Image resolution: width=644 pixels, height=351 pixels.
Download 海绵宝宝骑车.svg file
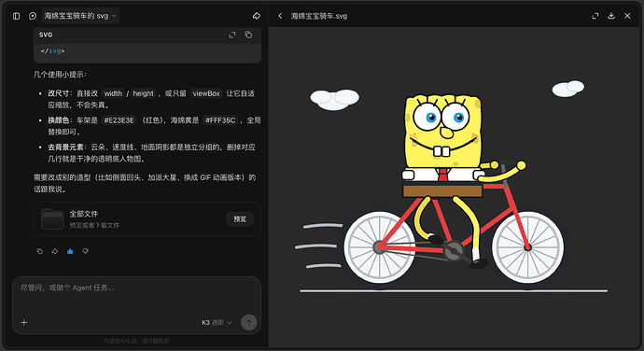(611, 16)
